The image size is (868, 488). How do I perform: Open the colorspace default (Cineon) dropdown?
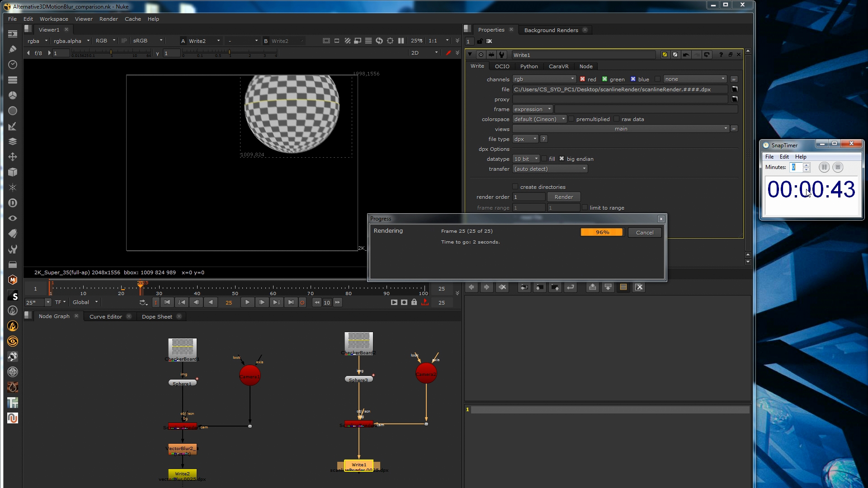pos(539,119)
